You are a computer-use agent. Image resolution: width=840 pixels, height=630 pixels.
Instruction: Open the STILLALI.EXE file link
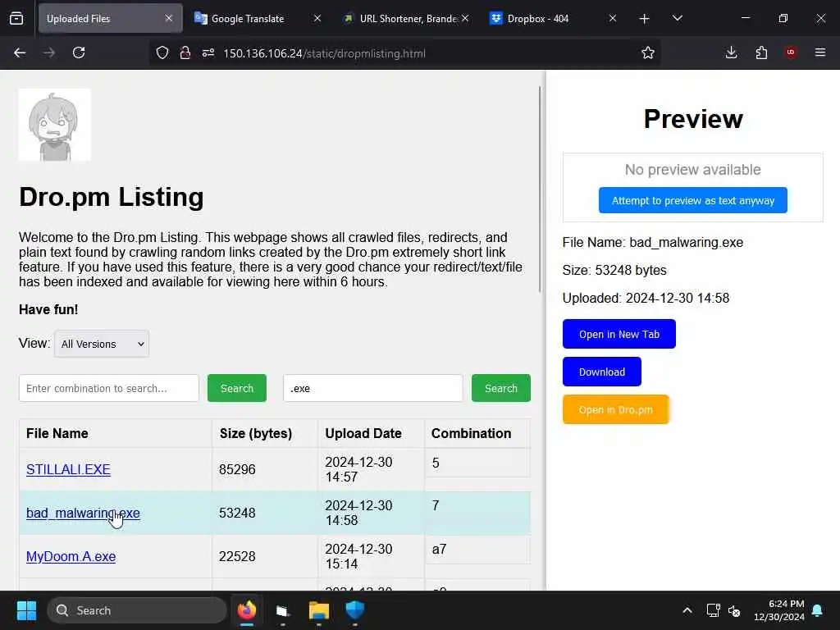68,469
